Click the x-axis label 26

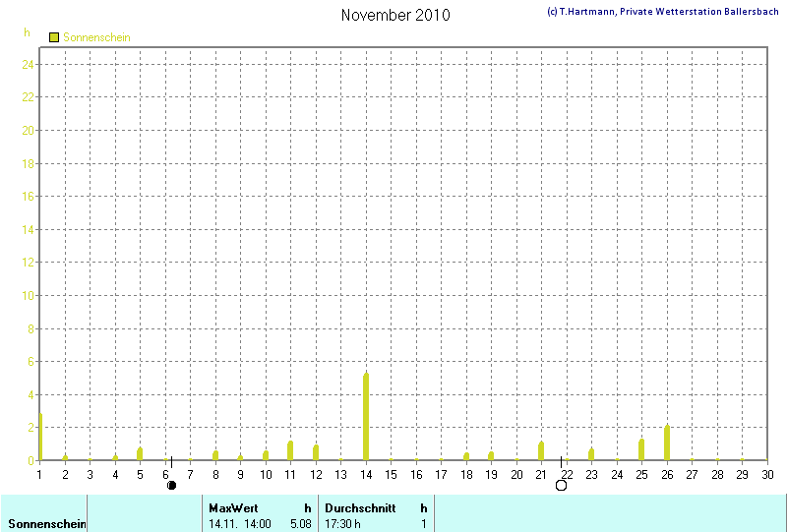click(667, 475)
